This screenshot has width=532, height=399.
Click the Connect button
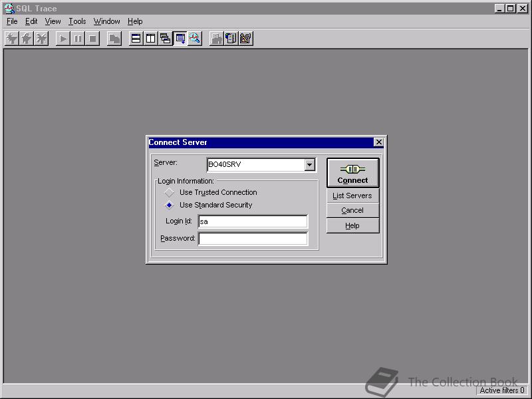tap(353, 173)
